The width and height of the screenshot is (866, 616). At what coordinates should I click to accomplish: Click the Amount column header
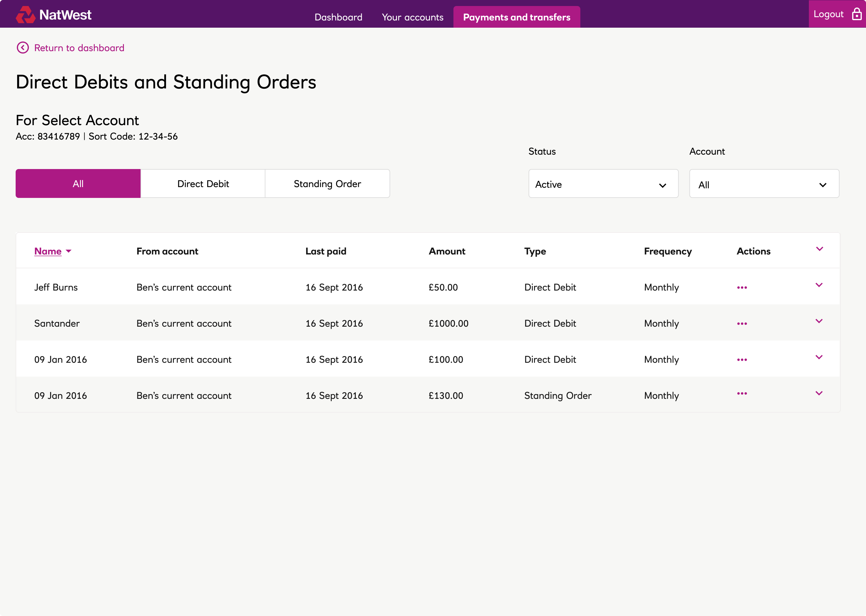[x=447, y=251]
